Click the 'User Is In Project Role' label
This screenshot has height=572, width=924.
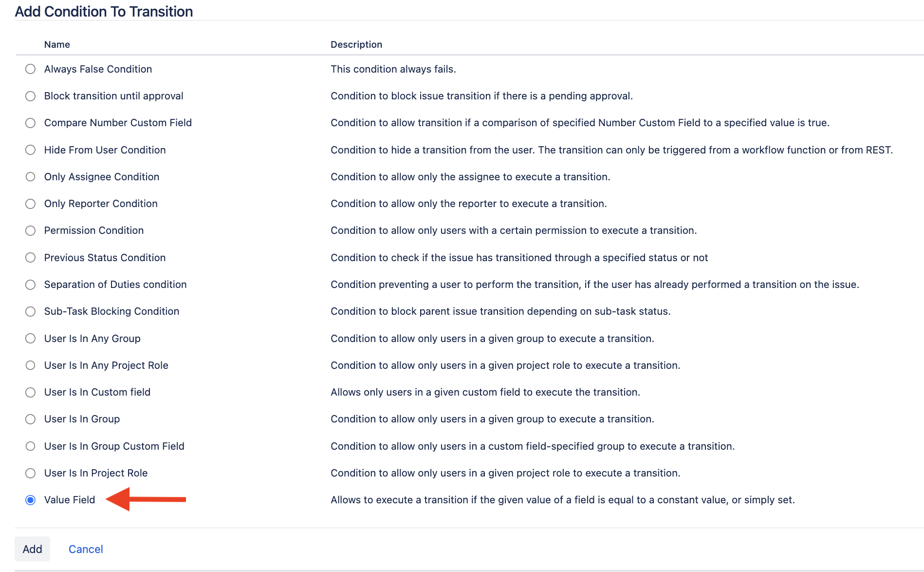(96, 473)
